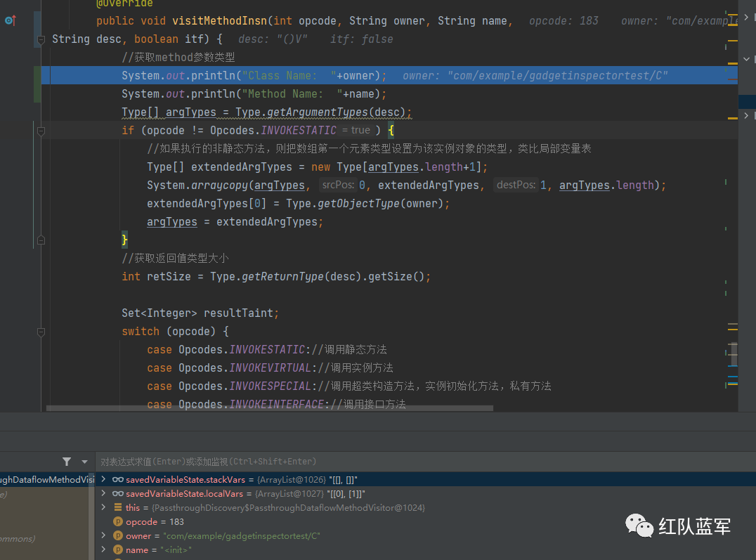
Task: Click the visitMethodInsn method name
Action: point(219,21)
